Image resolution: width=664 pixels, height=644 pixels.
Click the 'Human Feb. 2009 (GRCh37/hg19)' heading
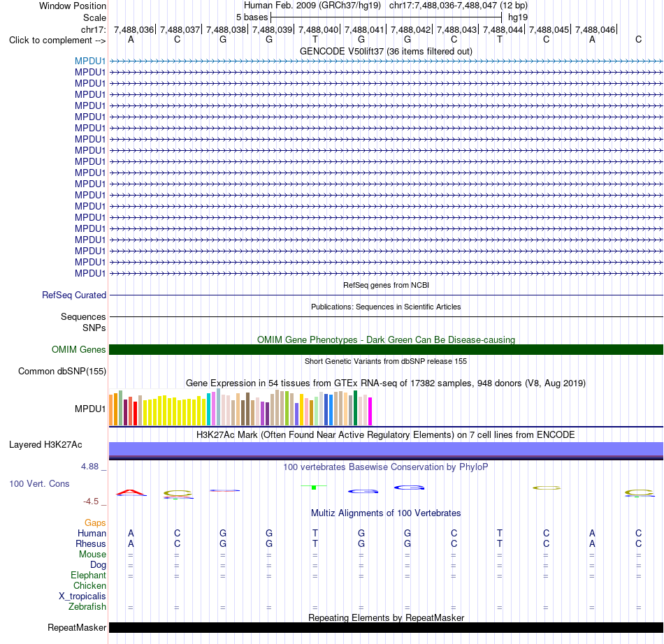click(x=312, y=6)
